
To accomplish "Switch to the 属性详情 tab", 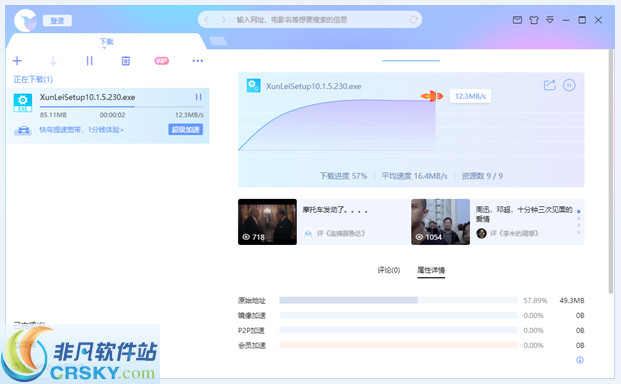I will (x=431, y=270).
